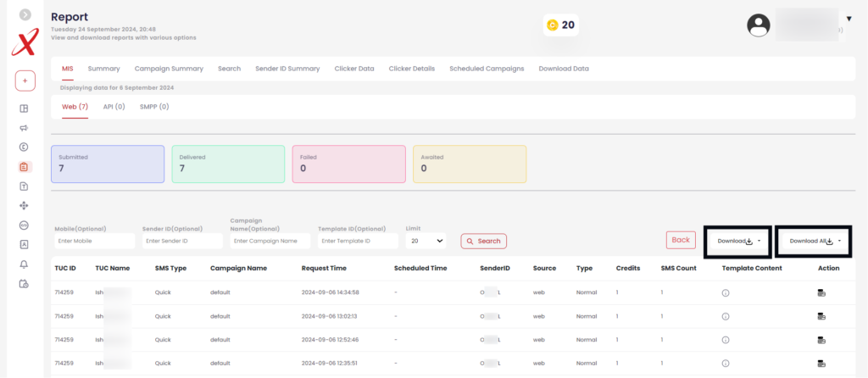Focus the Enter Campaign Name field
The image size is (868, 378).
coord(270,241)
